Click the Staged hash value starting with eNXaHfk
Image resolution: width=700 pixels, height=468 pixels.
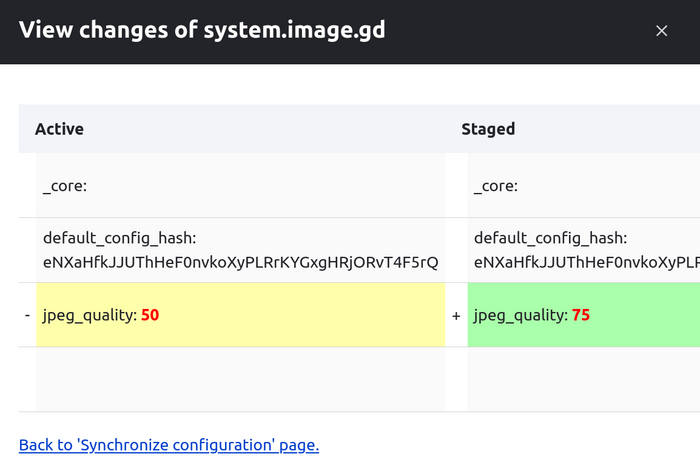(585, 263)
